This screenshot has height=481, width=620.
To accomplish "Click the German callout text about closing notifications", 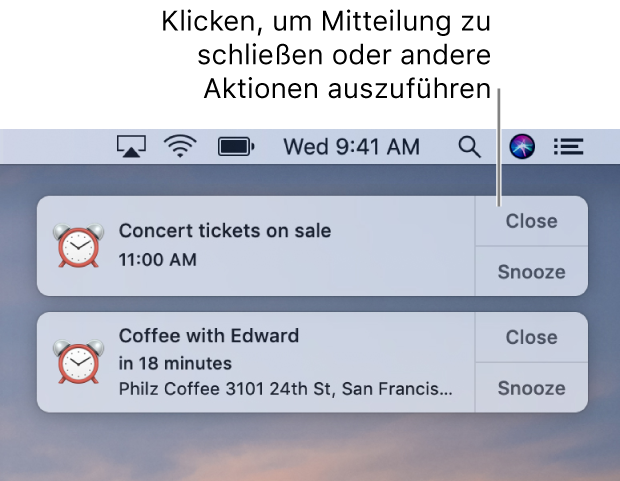I will 326,55.
